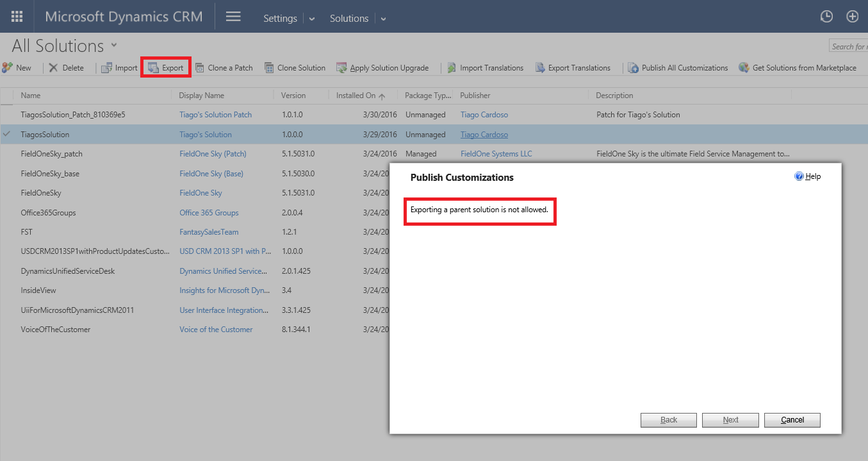Click Publish All Customizations icon
The height and width of the screenshot is (461, 868).
pos(633,68)
